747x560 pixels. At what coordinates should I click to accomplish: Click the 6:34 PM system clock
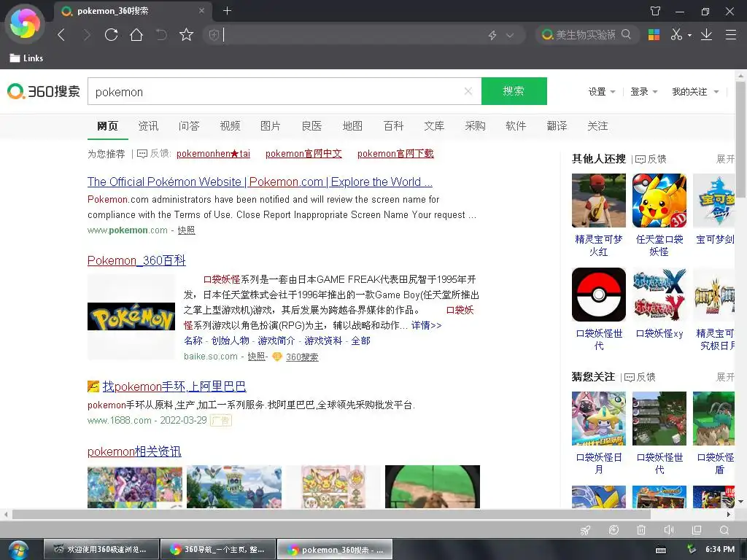coord(720,550)
